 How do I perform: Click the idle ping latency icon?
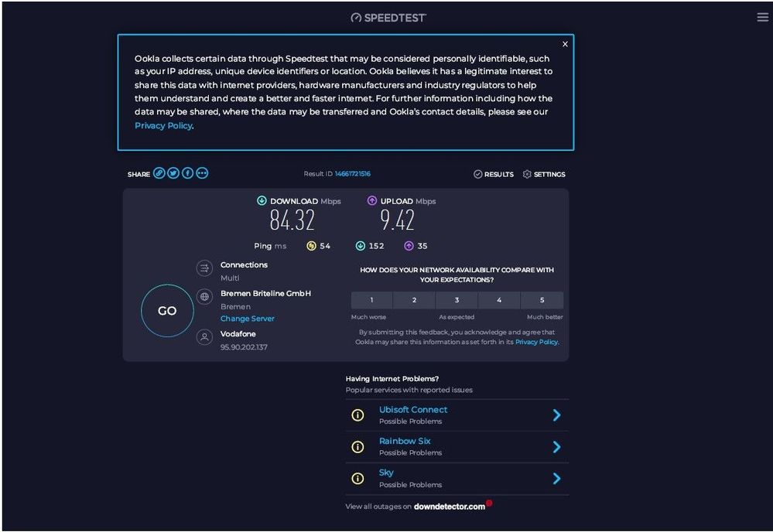[x=311, y=246]
